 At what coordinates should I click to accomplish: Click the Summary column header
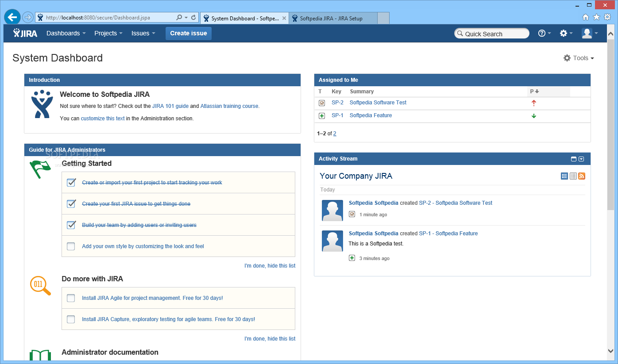[362, 92]
